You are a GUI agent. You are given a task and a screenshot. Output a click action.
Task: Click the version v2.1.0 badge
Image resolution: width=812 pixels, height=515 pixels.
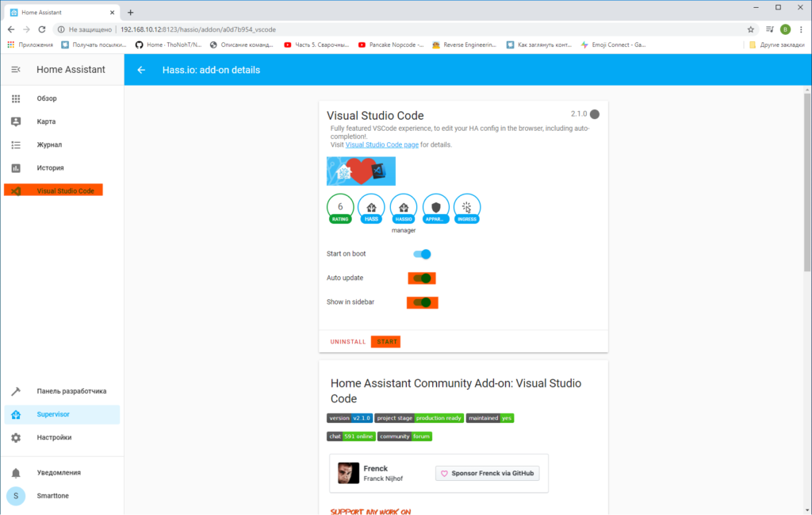350,418
